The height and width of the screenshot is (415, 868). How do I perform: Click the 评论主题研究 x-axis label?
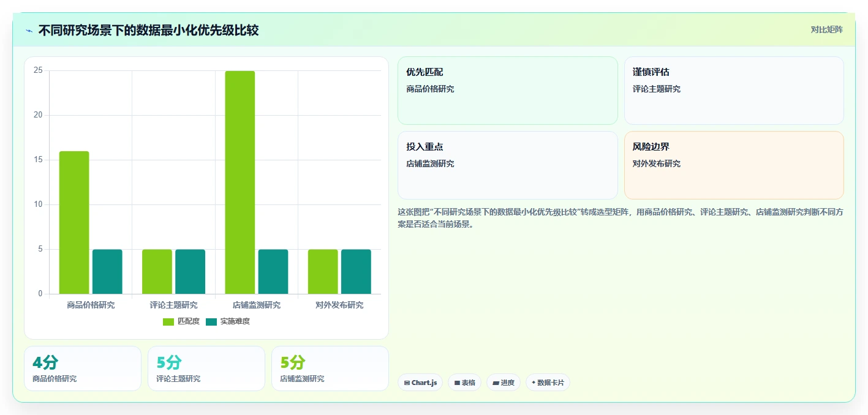click(174, 305)
